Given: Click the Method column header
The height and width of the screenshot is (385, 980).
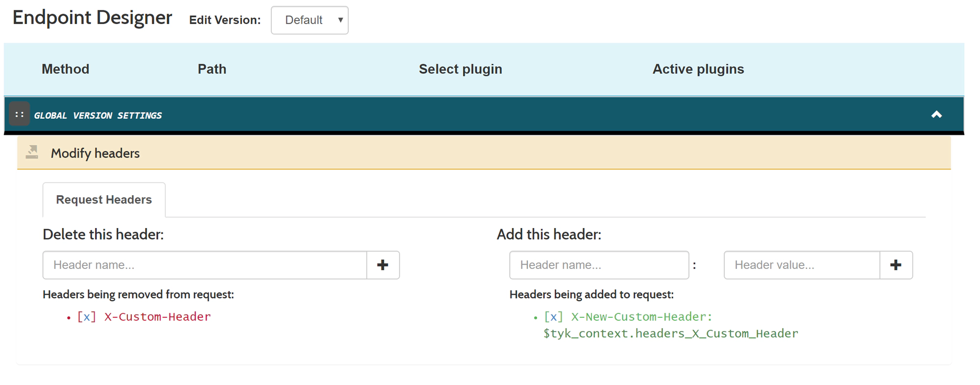Looking at the screenshot, I should [66, 69].
